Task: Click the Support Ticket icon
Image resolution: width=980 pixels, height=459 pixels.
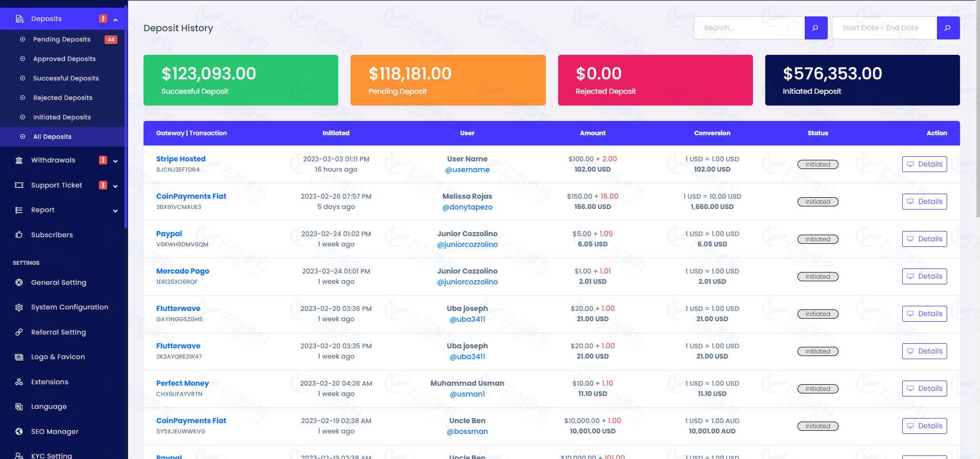Action: click(x=19, y=185)
